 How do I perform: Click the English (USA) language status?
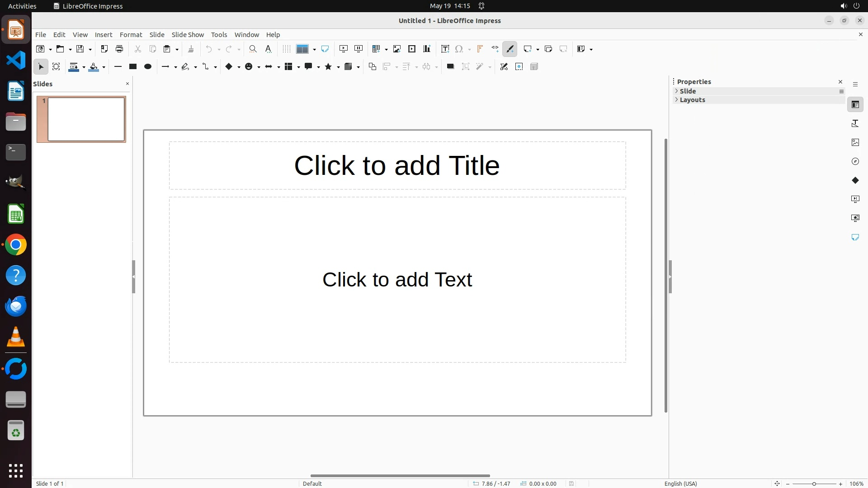tap(680, 483)
